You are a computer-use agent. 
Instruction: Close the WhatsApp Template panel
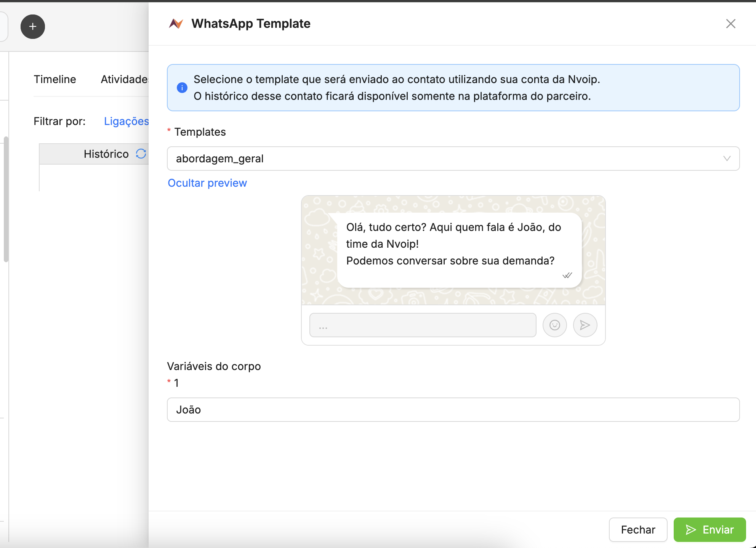730,24
